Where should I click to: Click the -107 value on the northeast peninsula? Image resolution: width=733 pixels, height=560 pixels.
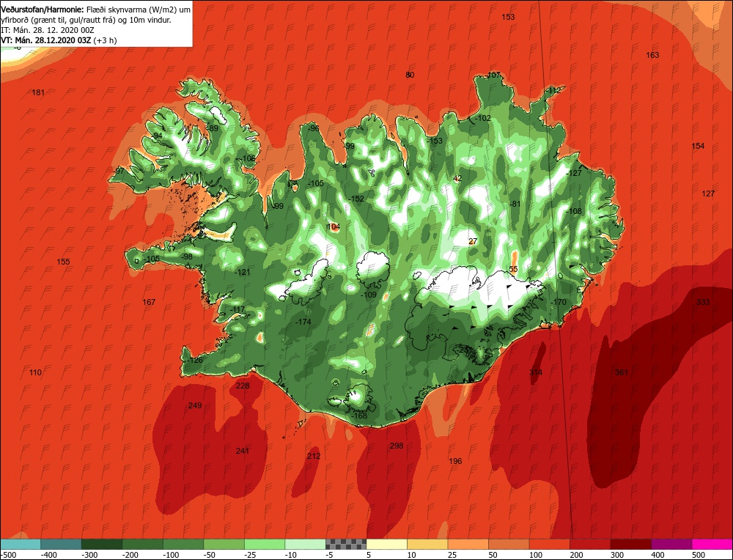click(x=493, y=75)
